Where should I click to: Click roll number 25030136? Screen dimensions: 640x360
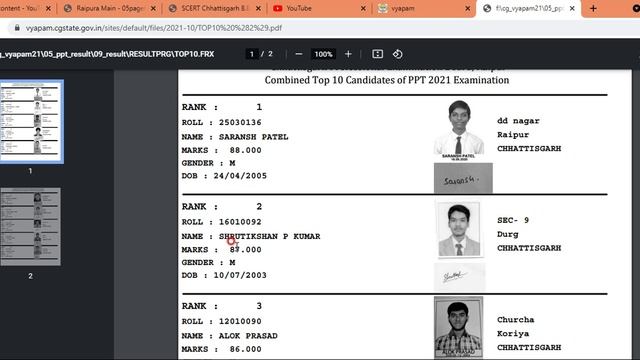(x=240, y=122)
